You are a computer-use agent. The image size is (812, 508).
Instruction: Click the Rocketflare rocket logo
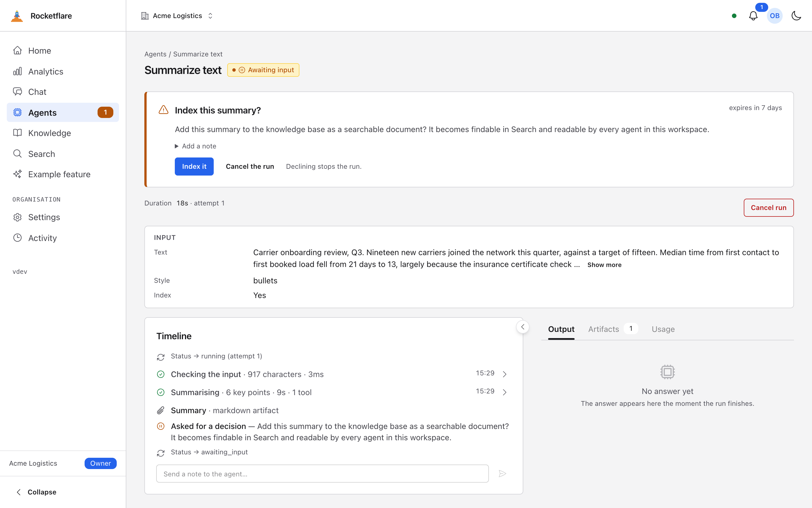coord(17,16)
